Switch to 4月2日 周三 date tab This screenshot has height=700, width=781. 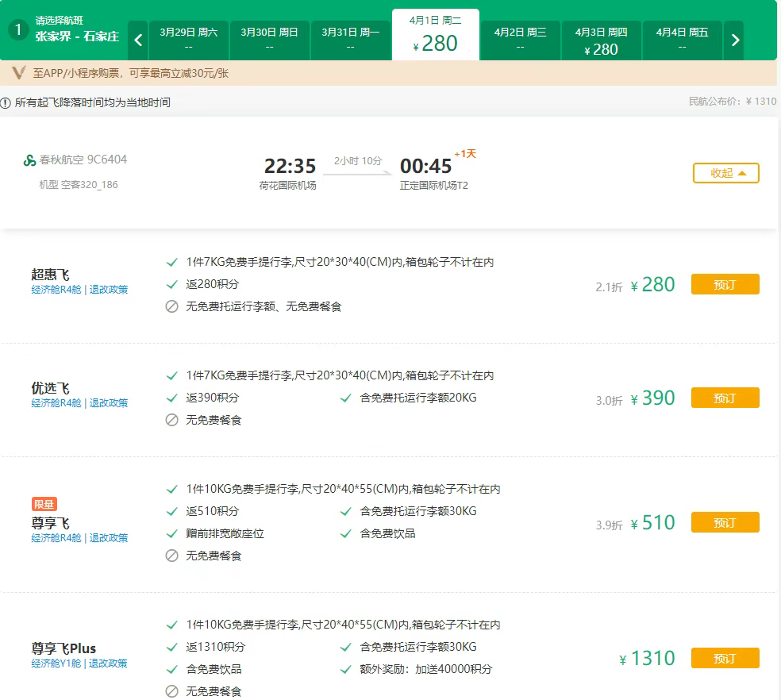[x=520, y=40]
